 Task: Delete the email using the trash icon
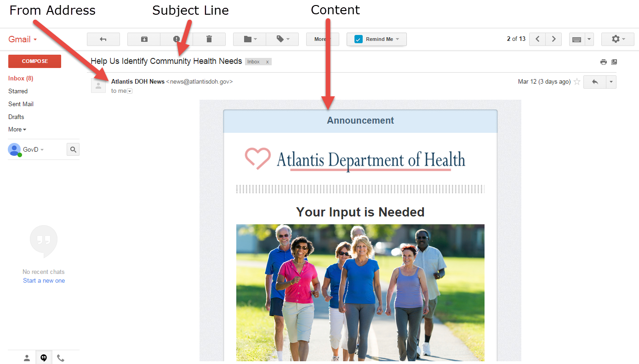[209, 39]
